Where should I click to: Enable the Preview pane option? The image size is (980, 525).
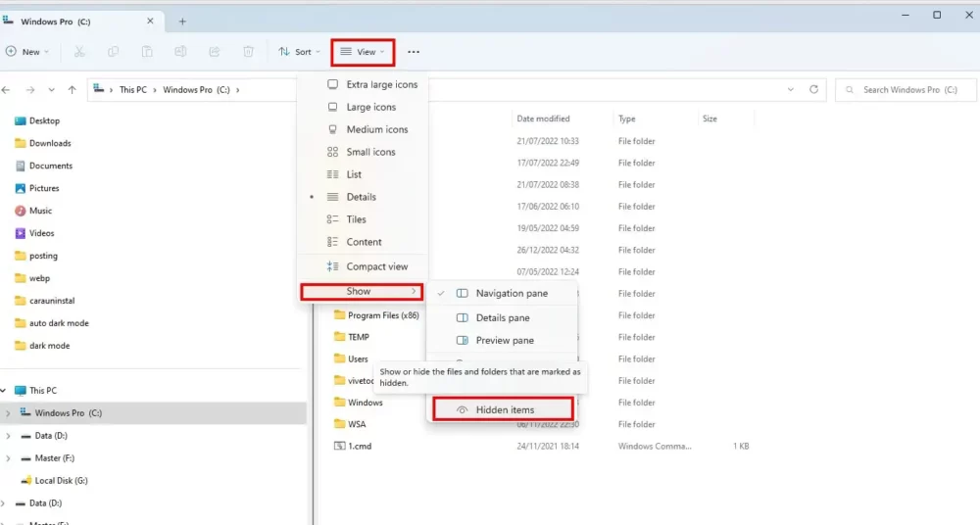[x=504, y=340]
